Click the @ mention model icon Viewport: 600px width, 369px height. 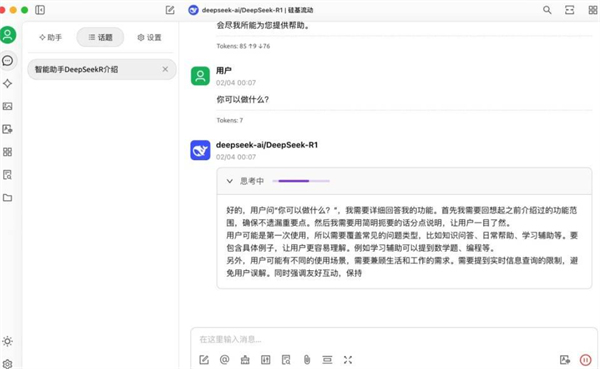pyautogui.click(x=225, y=359)
